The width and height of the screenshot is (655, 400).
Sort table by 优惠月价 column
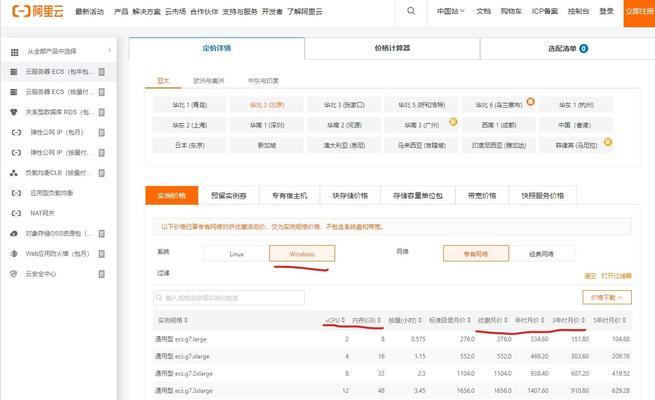click(x=493, y=320)
